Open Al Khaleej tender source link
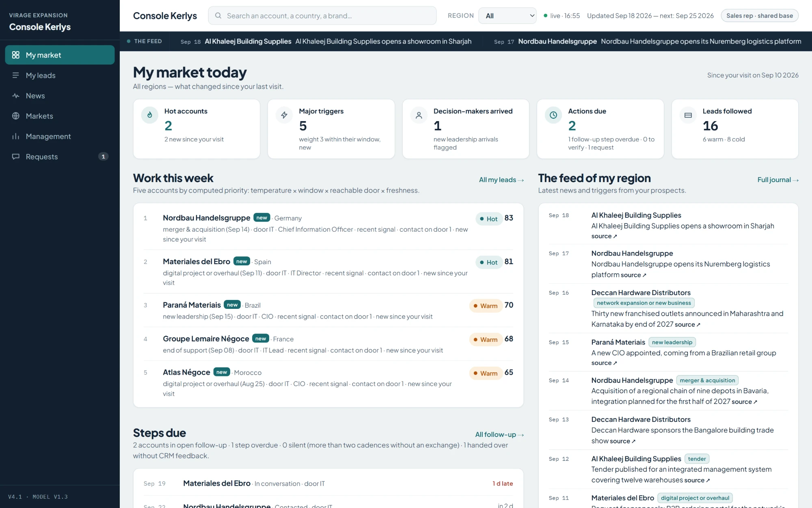Image resolution: width=812 pixels, height=508 pixels. [697, 480]
